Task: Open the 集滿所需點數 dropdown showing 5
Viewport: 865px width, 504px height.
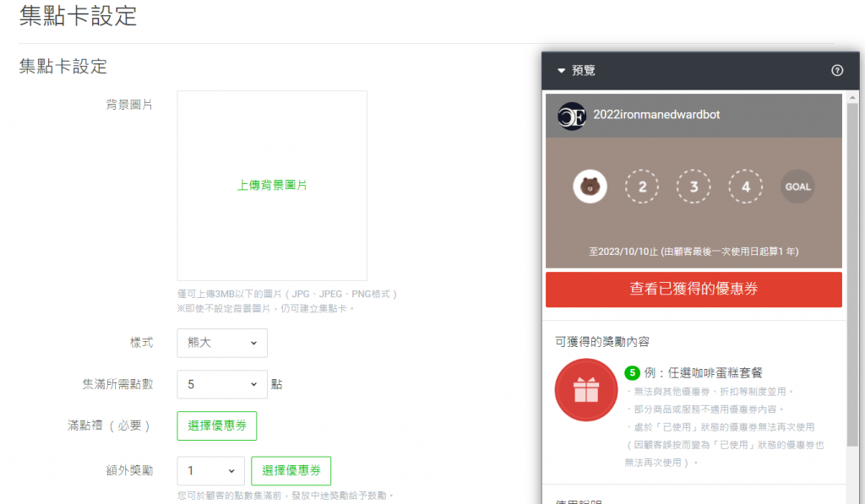Action: click(x=222, y=384)
